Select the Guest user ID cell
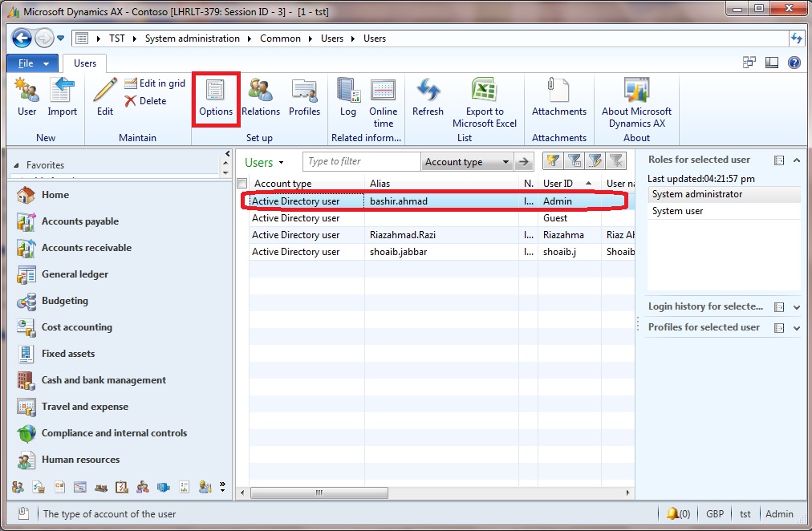This screenshot has width=812, height=531. (x=555, y=218)
